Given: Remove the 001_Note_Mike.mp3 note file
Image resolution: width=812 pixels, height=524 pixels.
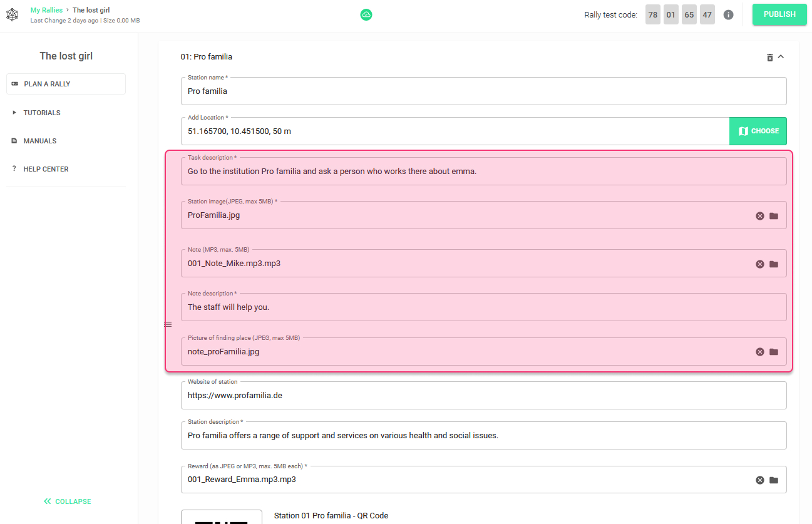Looking at the screenshot, I should coord(760,264).
